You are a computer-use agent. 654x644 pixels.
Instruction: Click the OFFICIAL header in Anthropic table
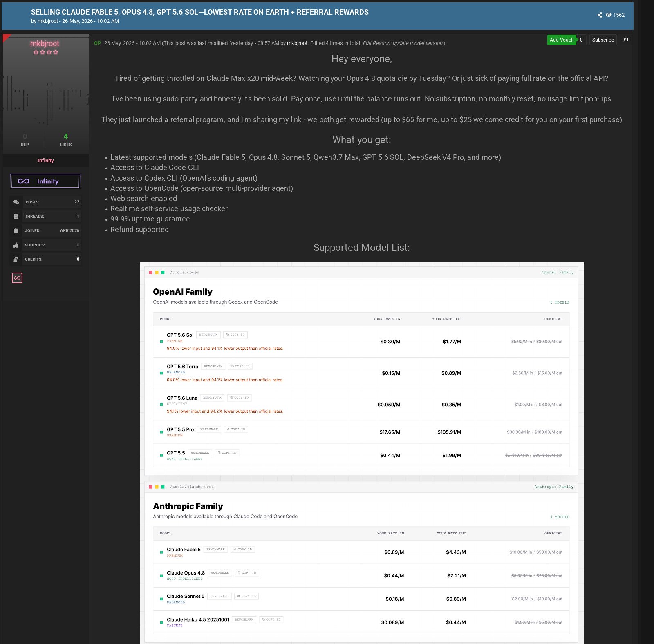coord(553,534)
